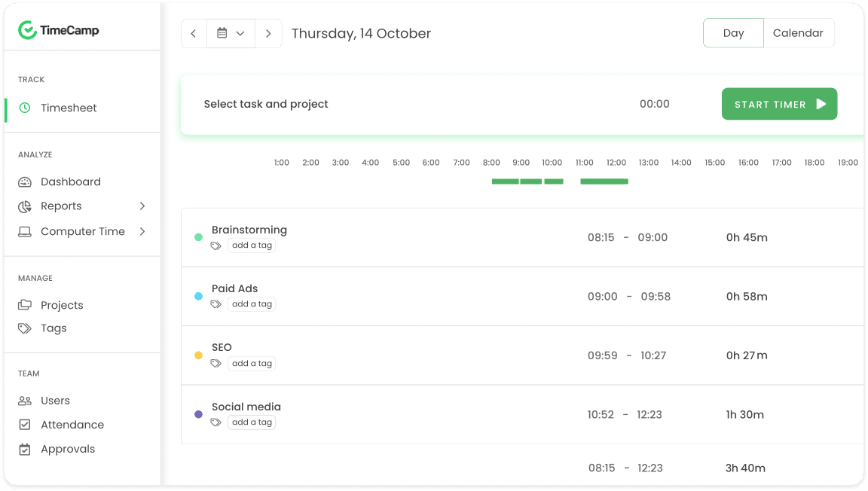Edit Social media start time 10:52
868x491 pixels.
[x=601, y=415]
